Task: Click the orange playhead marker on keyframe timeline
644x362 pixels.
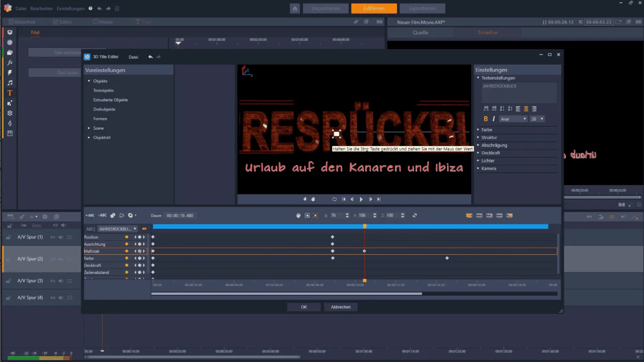Action: [x=364, y=226]
